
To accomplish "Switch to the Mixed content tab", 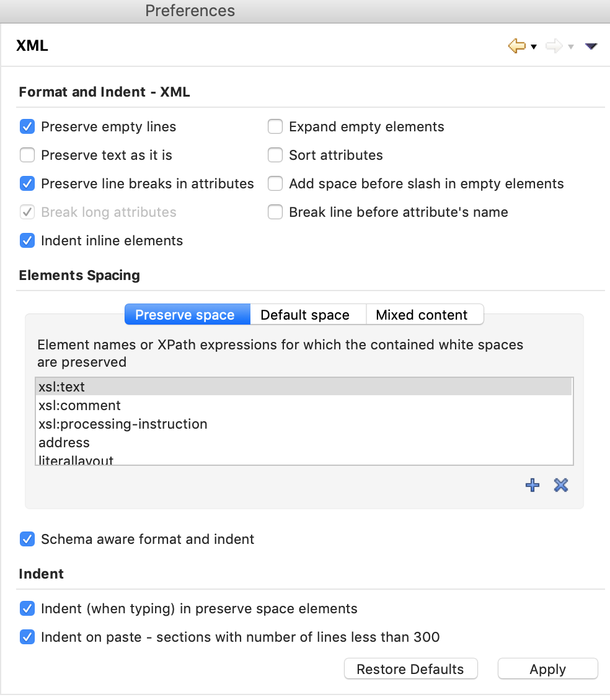I will click(x=425, y=315).
